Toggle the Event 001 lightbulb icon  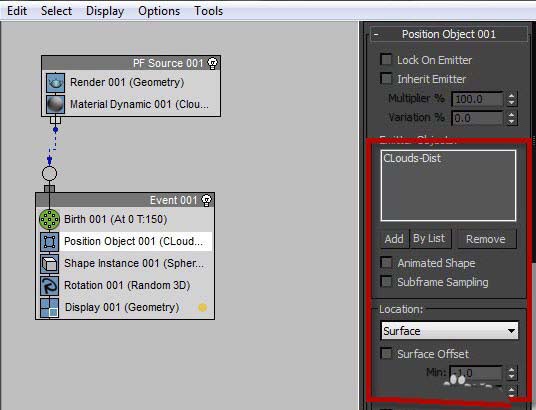click(x=206, y=200)
